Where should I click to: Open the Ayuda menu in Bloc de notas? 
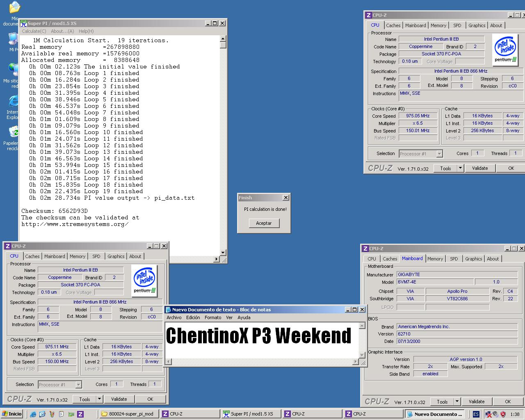(x=244, y=317)
